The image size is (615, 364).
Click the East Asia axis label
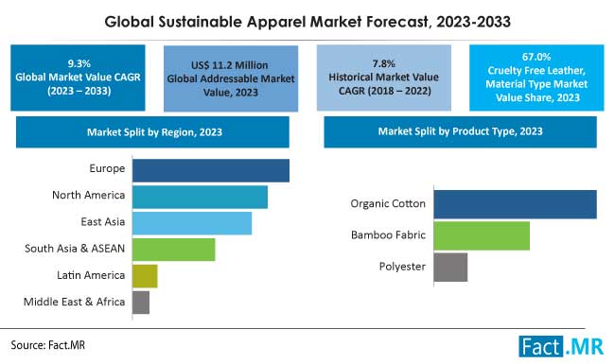(103, 222)
